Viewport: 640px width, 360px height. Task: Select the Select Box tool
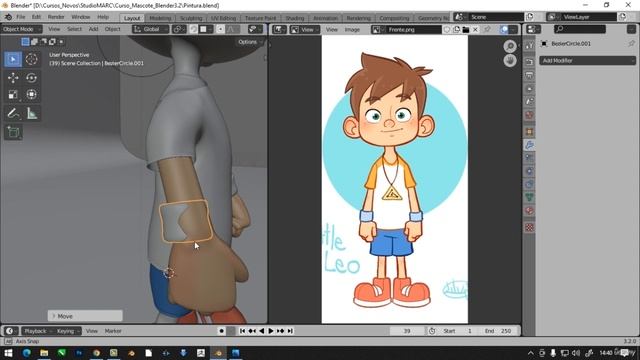(x=13, y=59)
